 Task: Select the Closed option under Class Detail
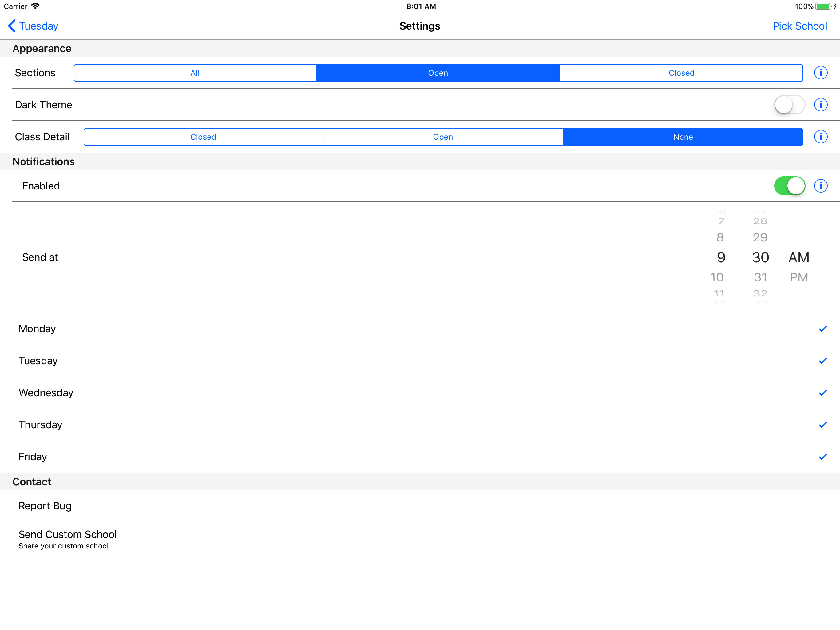pyautogui.click(x=202, y=136)
